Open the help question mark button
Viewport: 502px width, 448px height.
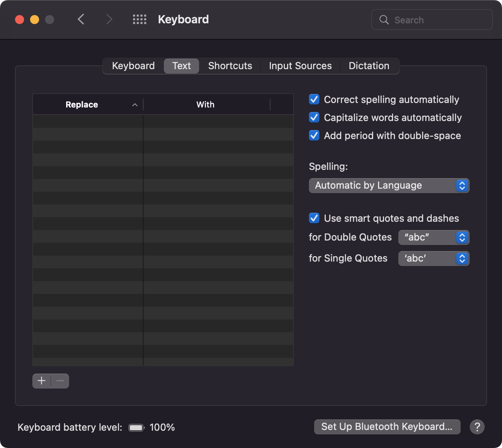pyautogui.click(x=477, y=427)
